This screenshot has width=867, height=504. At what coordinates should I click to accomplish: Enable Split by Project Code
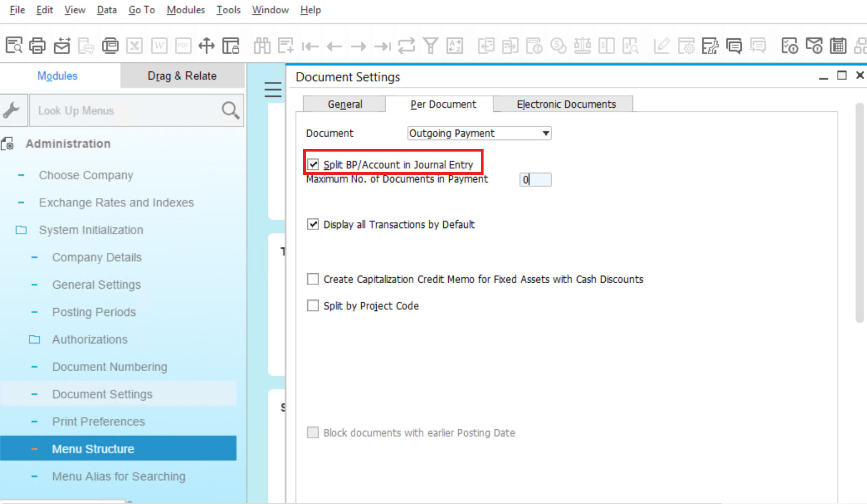pos(313,305)
